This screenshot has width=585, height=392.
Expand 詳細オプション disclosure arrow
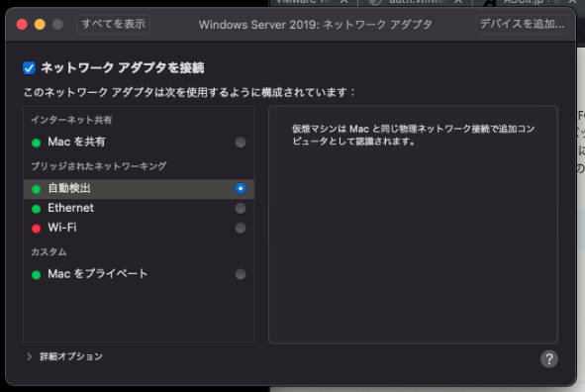pos(29,356)
